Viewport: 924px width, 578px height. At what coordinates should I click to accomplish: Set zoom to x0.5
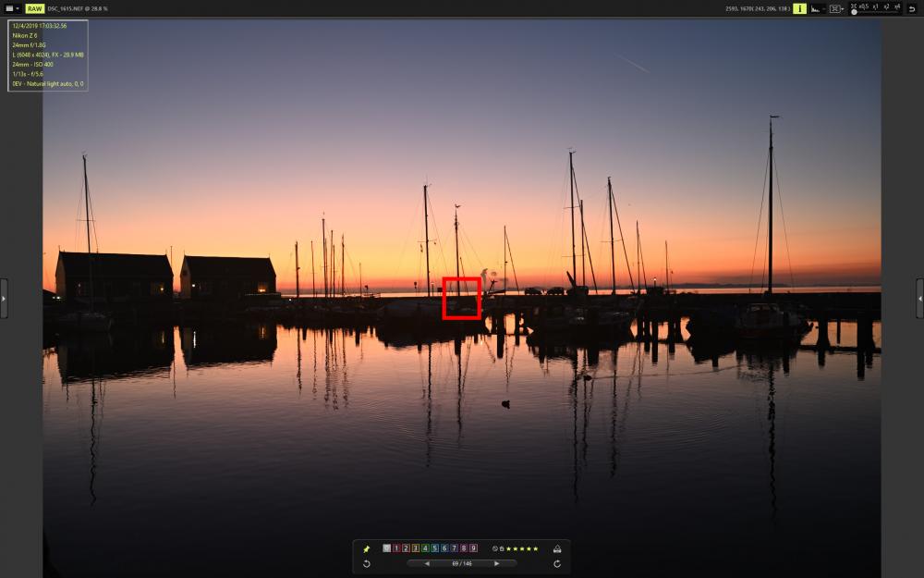pos(864,6)
